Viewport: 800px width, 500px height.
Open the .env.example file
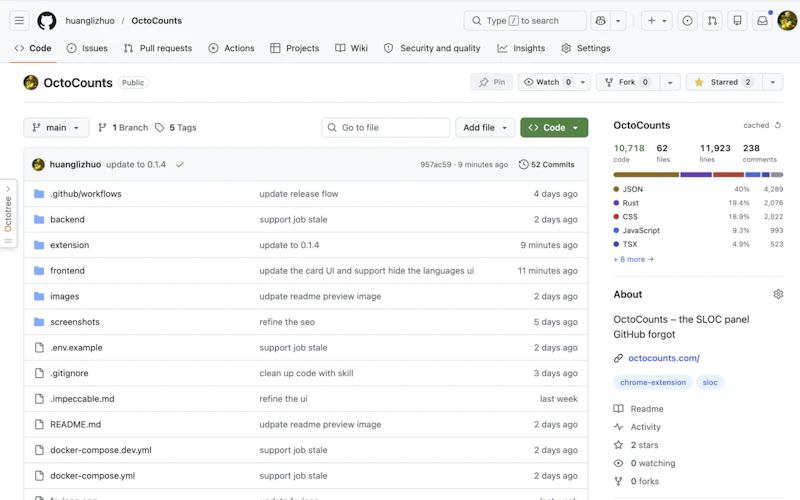tap(76, 347)
